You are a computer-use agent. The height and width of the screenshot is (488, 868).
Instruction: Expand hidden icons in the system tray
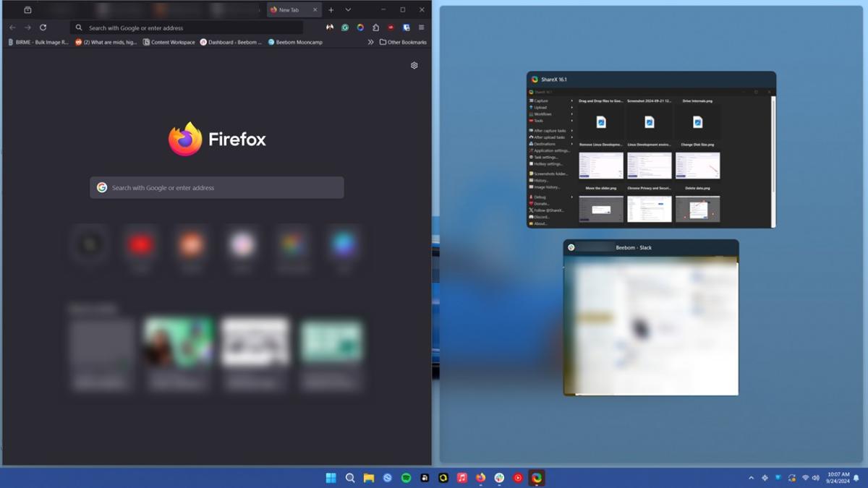[749, 478]
